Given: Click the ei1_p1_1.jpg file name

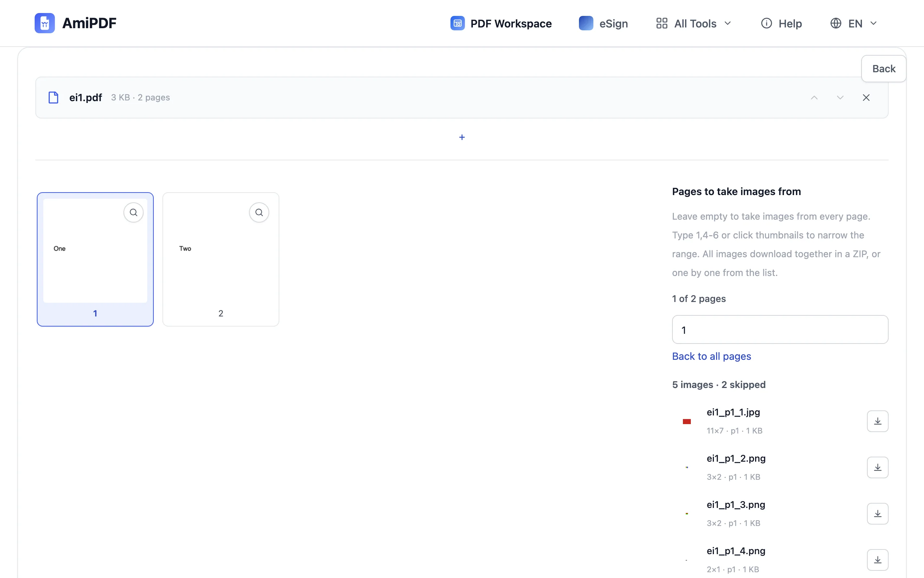Looking at the screenshot, I should click(x=733, y=412).
